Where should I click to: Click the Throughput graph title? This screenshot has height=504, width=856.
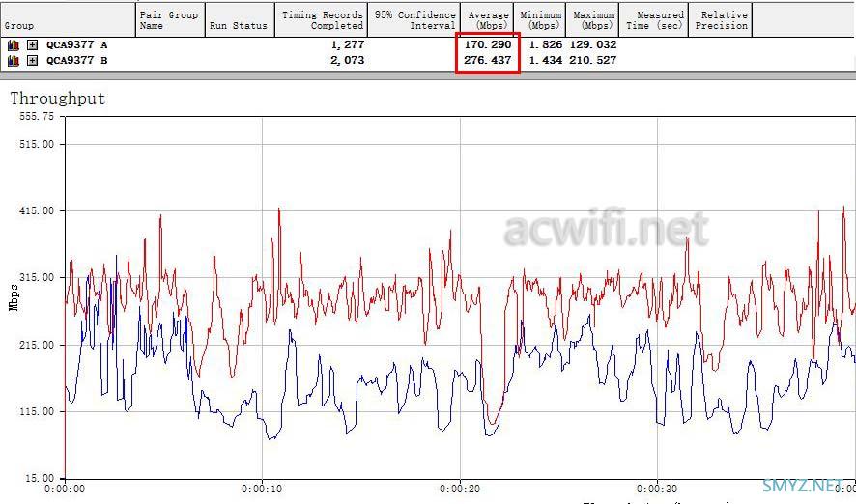click(57, 98)
